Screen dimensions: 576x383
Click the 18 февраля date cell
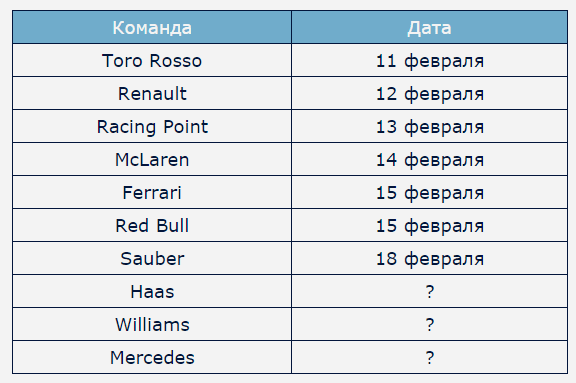click(x=429, y=259)
